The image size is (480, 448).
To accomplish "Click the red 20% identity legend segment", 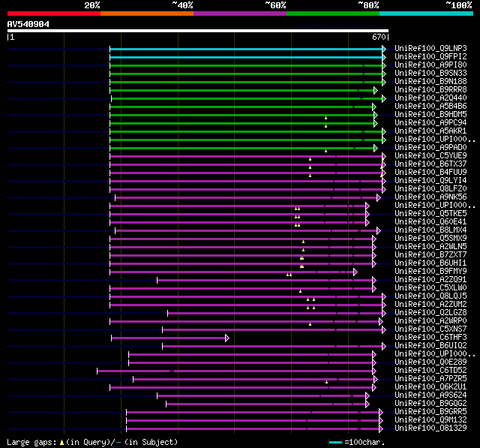I will pyautogui.click(x=54, y=14).
